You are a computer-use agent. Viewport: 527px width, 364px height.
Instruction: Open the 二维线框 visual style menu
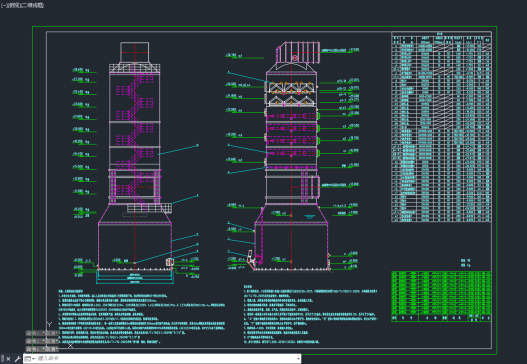[x=31, y=5]
